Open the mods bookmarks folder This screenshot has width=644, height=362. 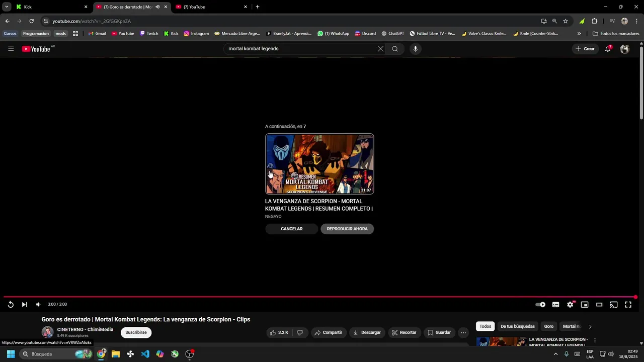[x=60, y=34]
